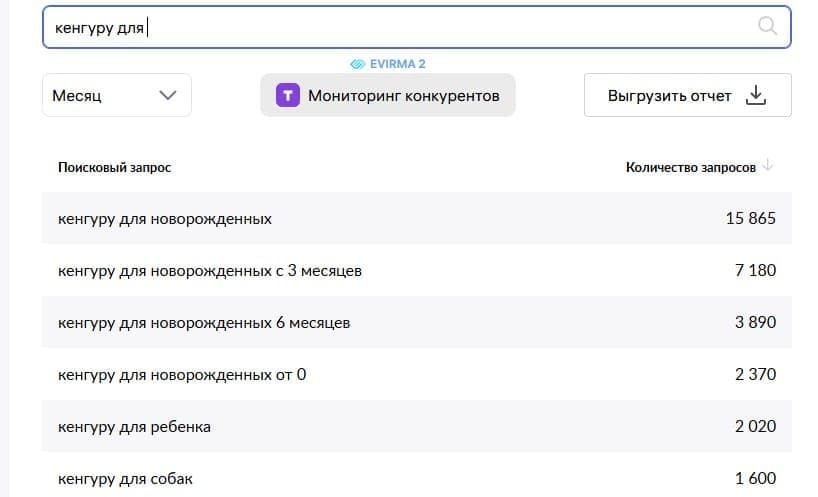
Task: Click the value 2 020
Action: (755, 427)
